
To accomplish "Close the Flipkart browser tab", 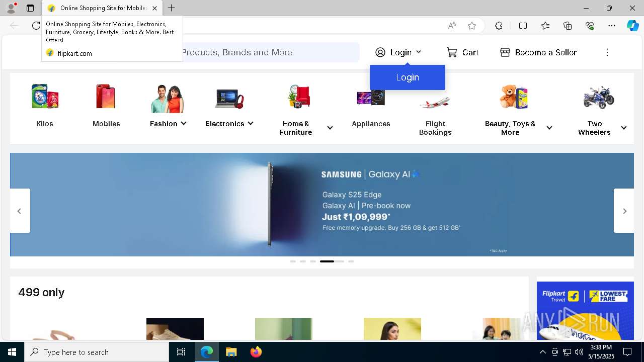I will [x=154, y=8].
